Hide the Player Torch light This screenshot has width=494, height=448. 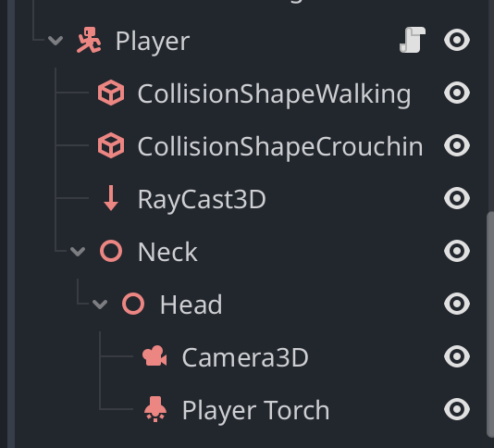[457, 409]
